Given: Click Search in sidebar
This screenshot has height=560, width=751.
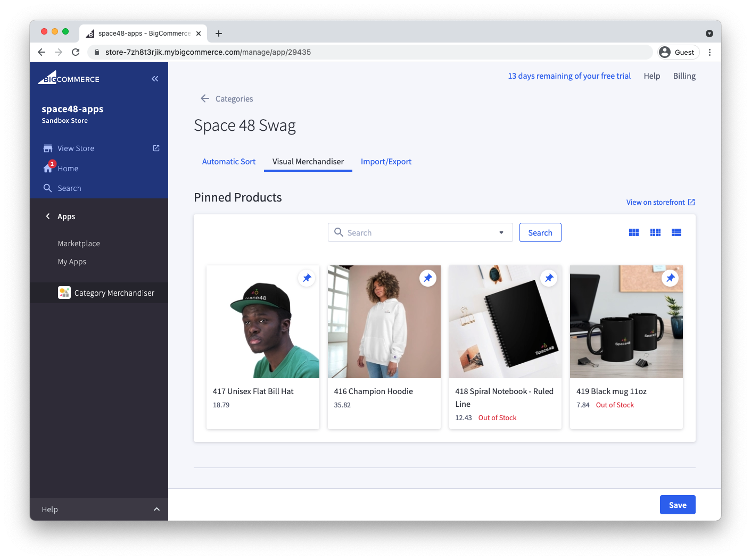Looking at the screenshot, I should click(x=69, y=188).
